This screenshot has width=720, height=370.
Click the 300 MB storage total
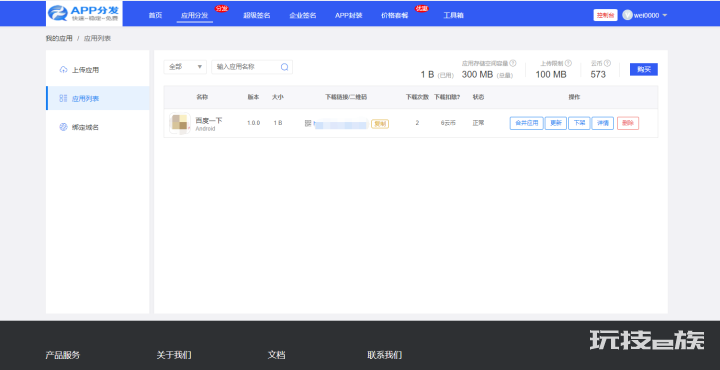477,74
